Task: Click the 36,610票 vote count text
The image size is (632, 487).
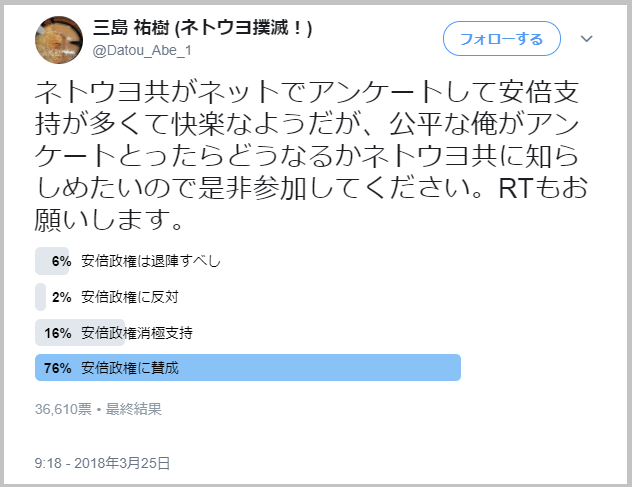Action: click(x=63, y=409)
